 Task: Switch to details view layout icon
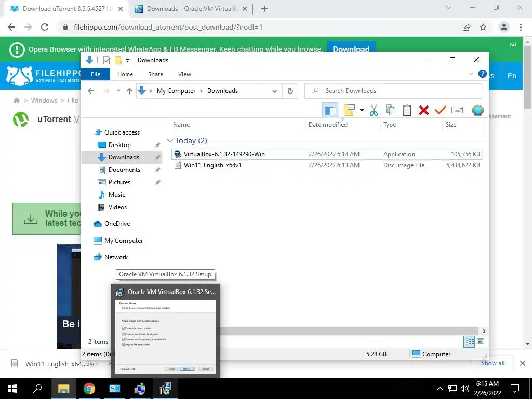coord(469,341)
